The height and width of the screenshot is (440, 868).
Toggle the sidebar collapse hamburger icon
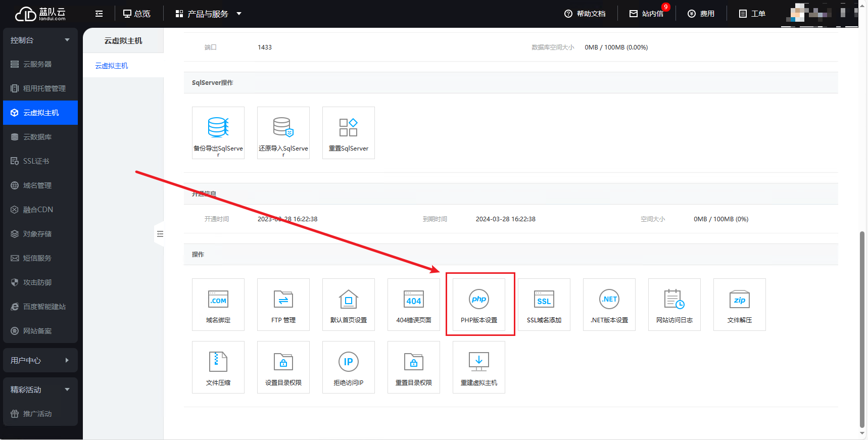point(99,14)
